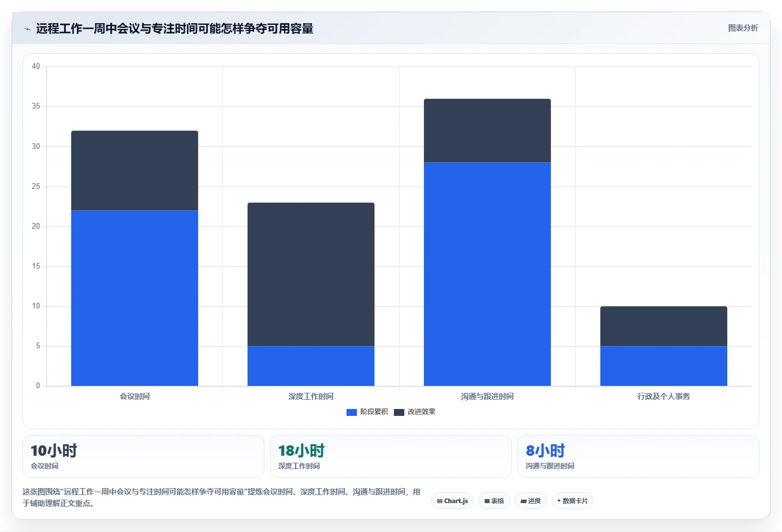Click the 沟通与跟进时间 caption under 8小时
This screenshot has width=782, height=532.
tap(550, 466)
